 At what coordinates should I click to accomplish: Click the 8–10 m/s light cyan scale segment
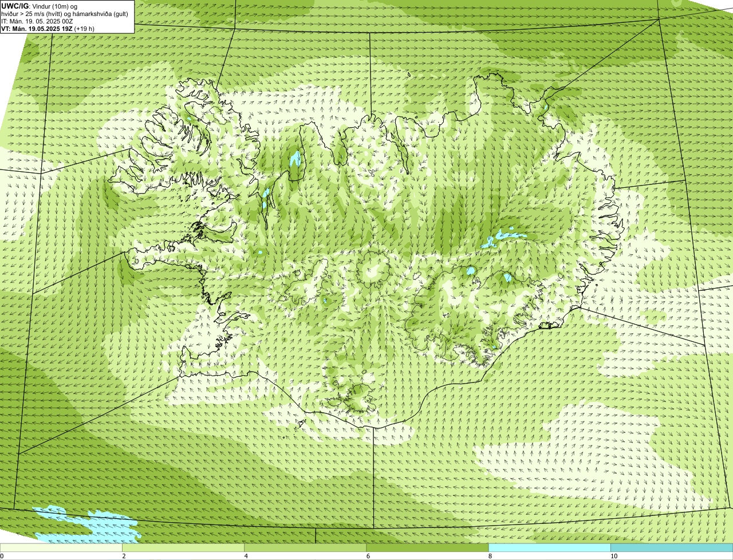549,548
